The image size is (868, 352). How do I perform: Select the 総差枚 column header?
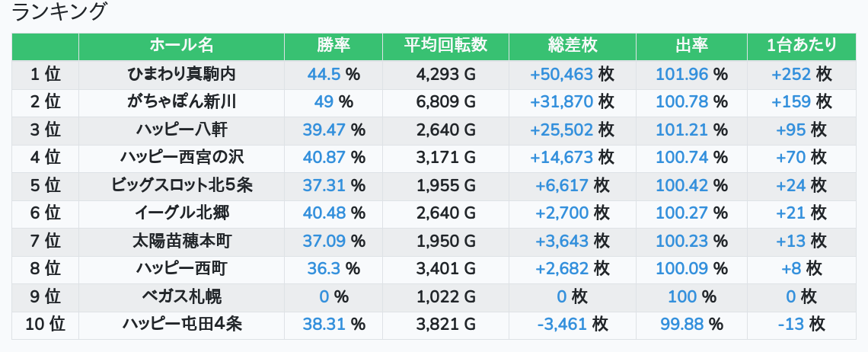click(572, 46)
